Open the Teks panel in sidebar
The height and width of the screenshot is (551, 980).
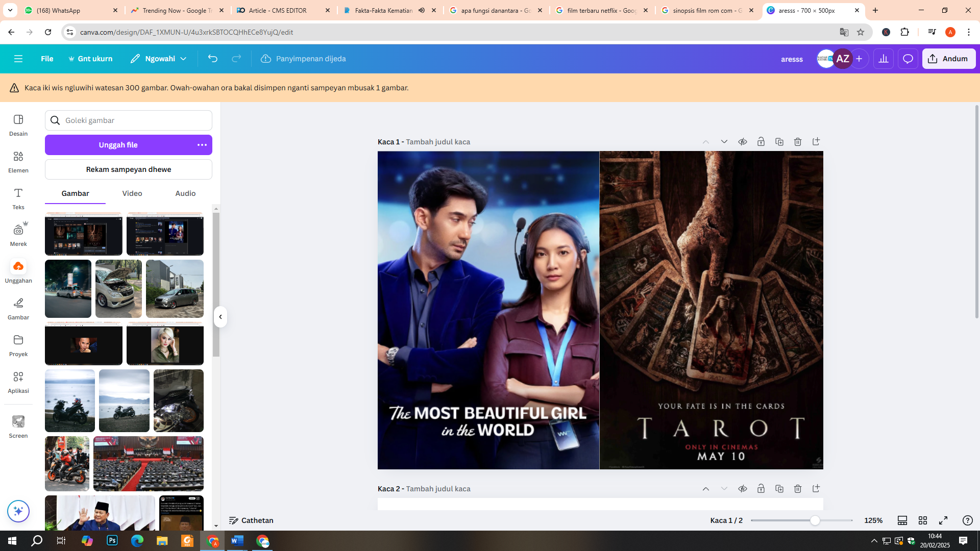(18, 198)
